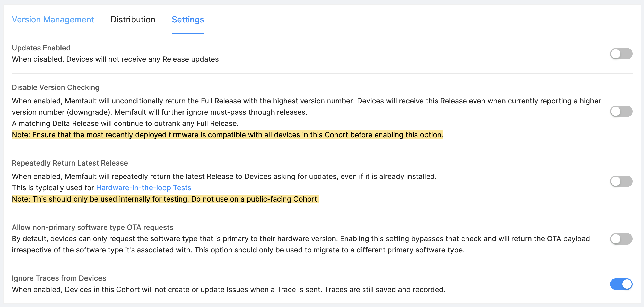This screenshot has height=307, width=644.
Task: Click the Repeatedly Return Latest Release heading
Action: pos(70,163)
